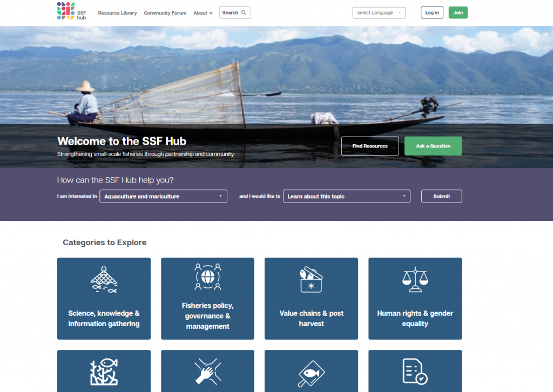Click 'How can the SSF Hub help you?'
This screenshot has width=553, height=392.
[x=116, y=180]
